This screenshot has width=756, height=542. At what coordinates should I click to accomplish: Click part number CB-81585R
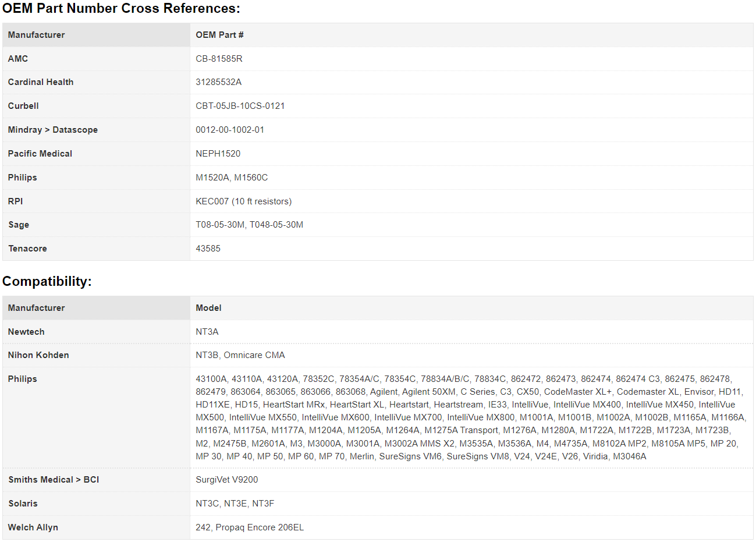219,59
